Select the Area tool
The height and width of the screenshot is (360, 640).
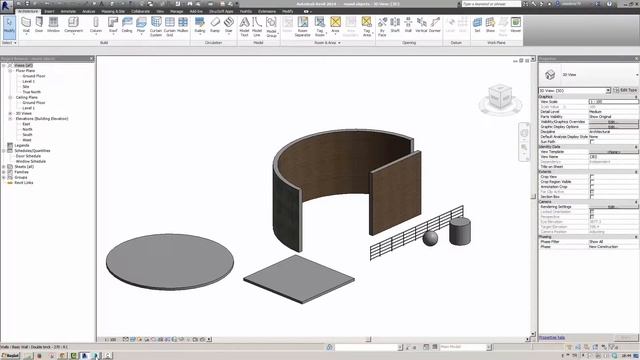click(x=336, y=25)
